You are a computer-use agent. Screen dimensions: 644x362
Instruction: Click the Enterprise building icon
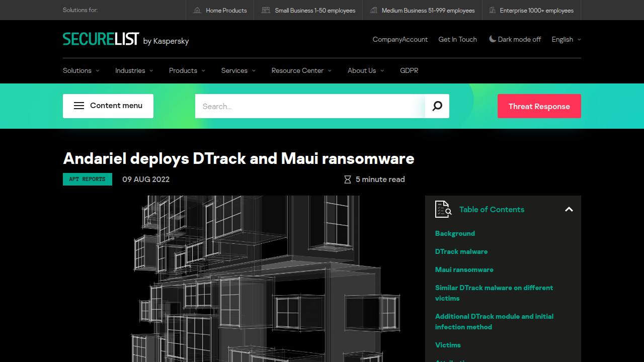pos(492,10)
